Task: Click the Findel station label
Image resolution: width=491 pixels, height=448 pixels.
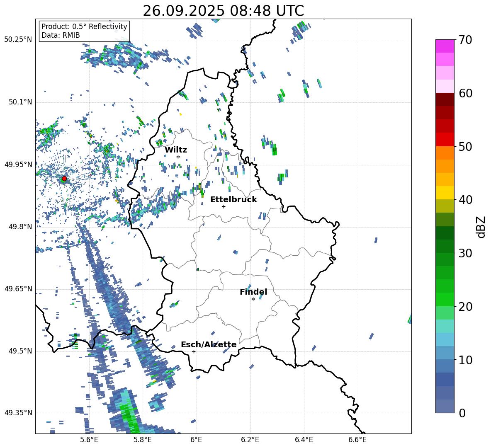Action: pyautogui.click(x=253, y=292)
